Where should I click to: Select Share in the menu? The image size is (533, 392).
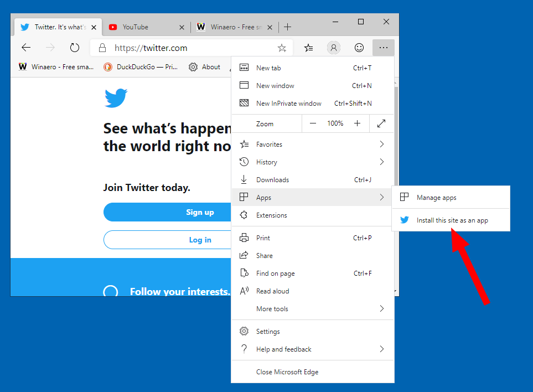pyautogui.click(x=312, y=255)
